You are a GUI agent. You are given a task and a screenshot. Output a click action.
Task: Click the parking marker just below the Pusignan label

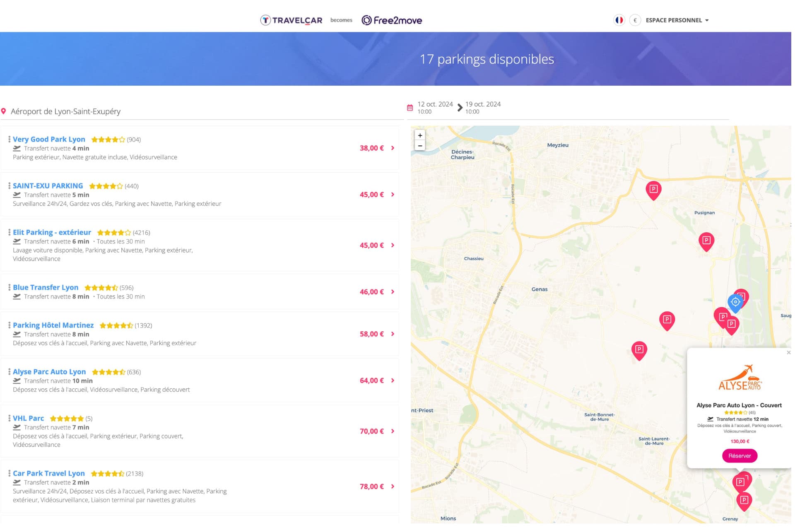[706, 241]
